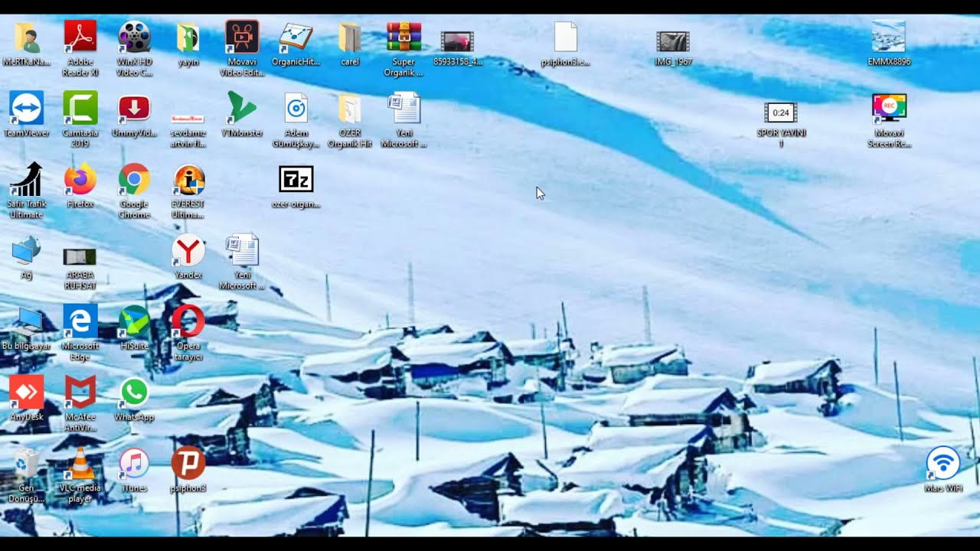Launch psiphon3 shortcut with P logo
The image size is (980, 551).
pos(188,464)
